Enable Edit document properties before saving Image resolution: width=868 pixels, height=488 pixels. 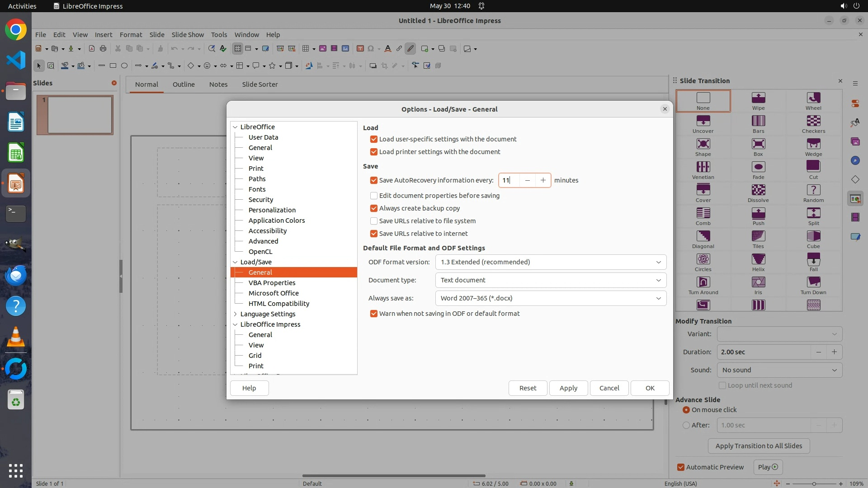pos(374,196)
